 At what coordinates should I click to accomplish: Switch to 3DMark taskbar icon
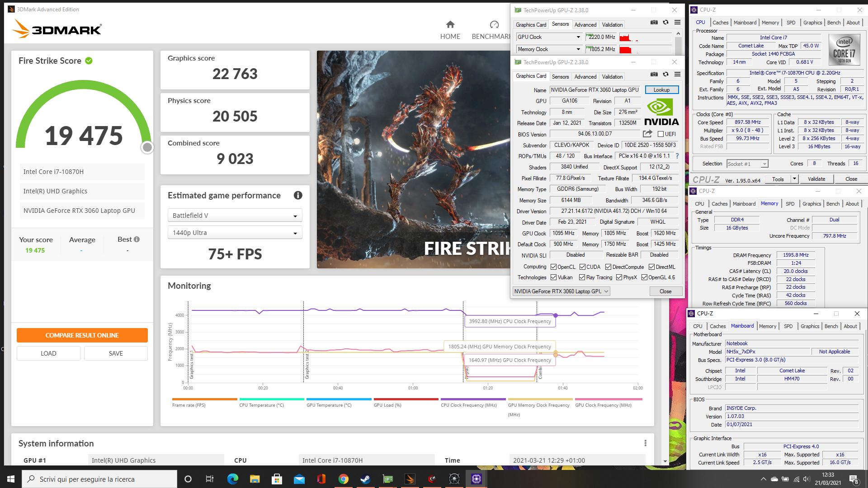point(410,479)
